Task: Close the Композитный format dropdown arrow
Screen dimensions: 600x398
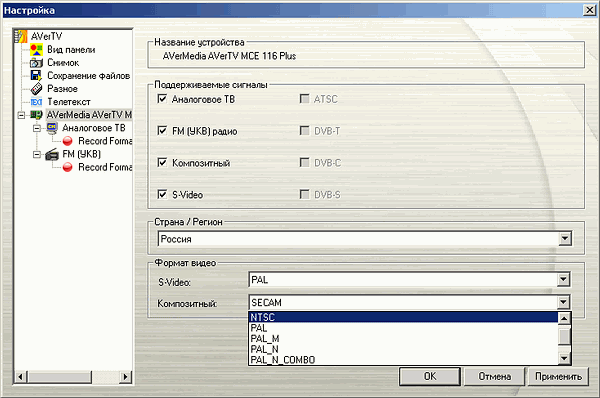Action: tap(563, 302)
